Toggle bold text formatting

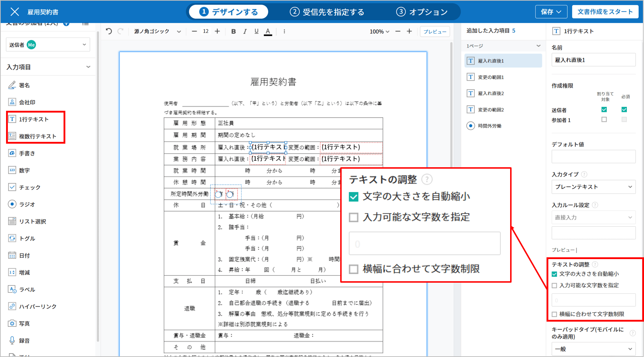coord(233,31)
